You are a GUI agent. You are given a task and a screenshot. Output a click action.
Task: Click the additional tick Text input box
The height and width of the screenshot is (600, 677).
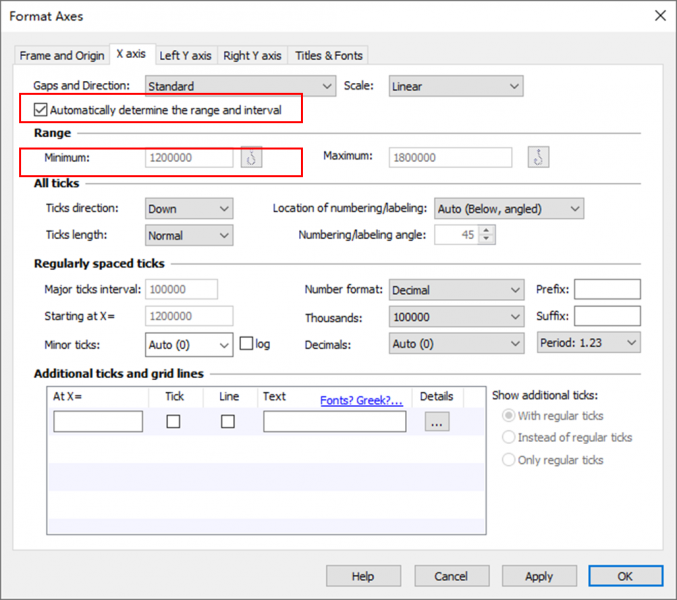click(335, 421)
